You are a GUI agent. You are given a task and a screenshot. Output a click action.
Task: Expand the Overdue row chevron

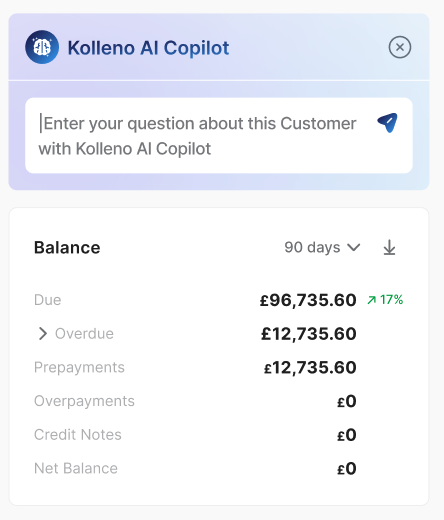[x=43, y=333]
